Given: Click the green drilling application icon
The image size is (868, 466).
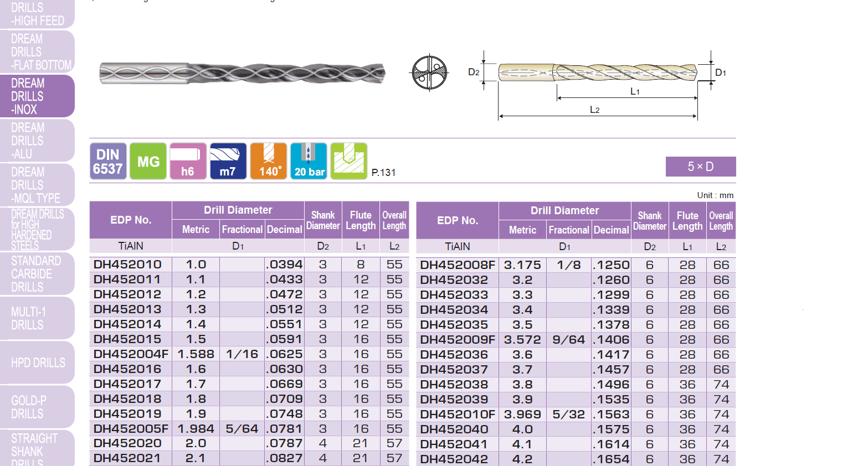Looking at the screenshot, I should point(348,161).
